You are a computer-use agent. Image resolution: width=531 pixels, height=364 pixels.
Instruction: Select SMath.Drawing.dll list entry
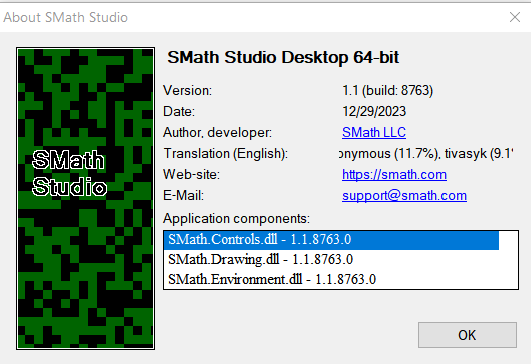(x=331, y=260)
